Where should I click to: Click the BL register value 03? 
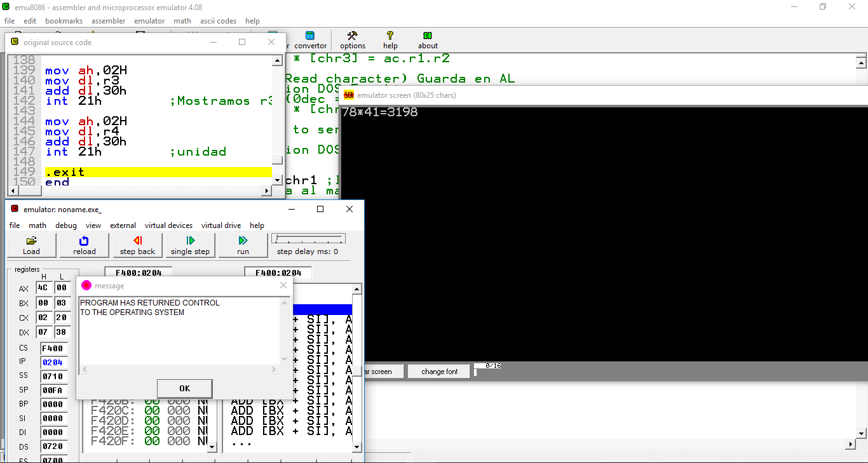[x=62, y=303]
